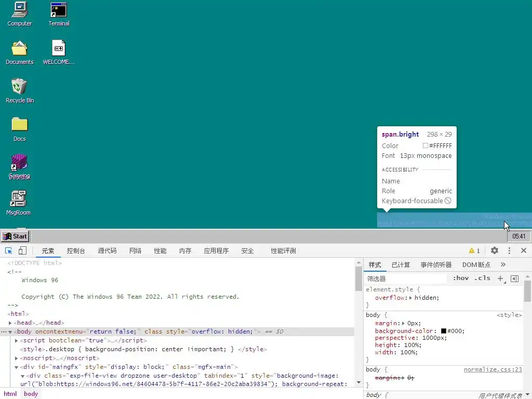Viewport: 532px width, 399px height.
Task: Open the 安全 tab
Action: tap(247, 251)
